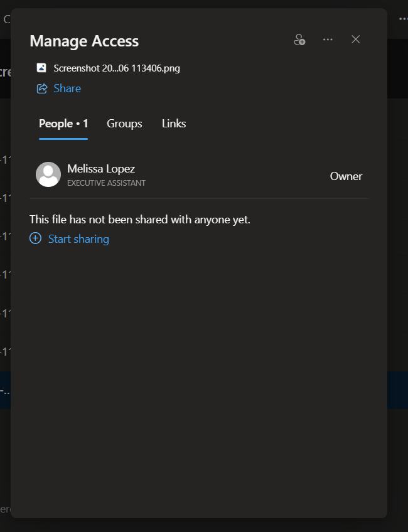Select the People tab
408x532 pixels.
63,124
